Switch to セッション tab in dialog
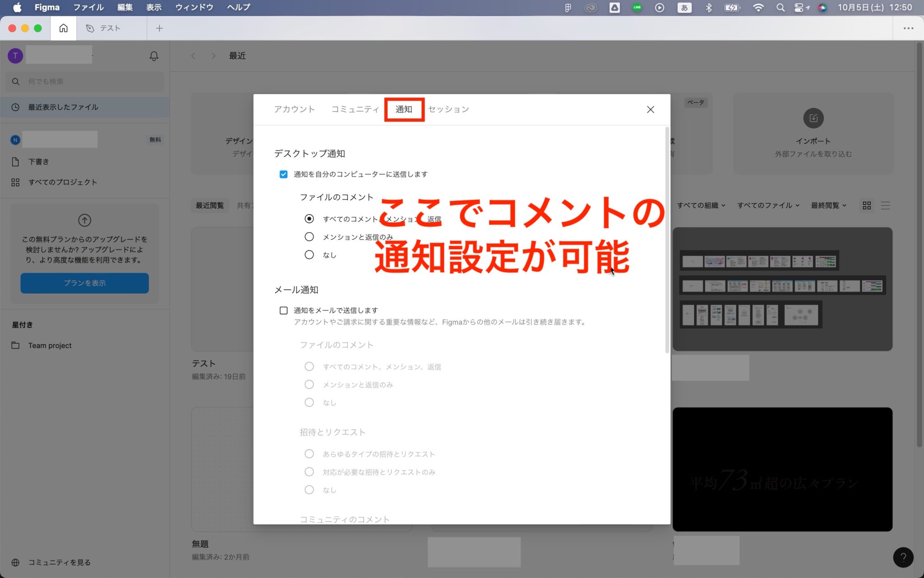Screen dimensions: 924x578 (448, 109)
